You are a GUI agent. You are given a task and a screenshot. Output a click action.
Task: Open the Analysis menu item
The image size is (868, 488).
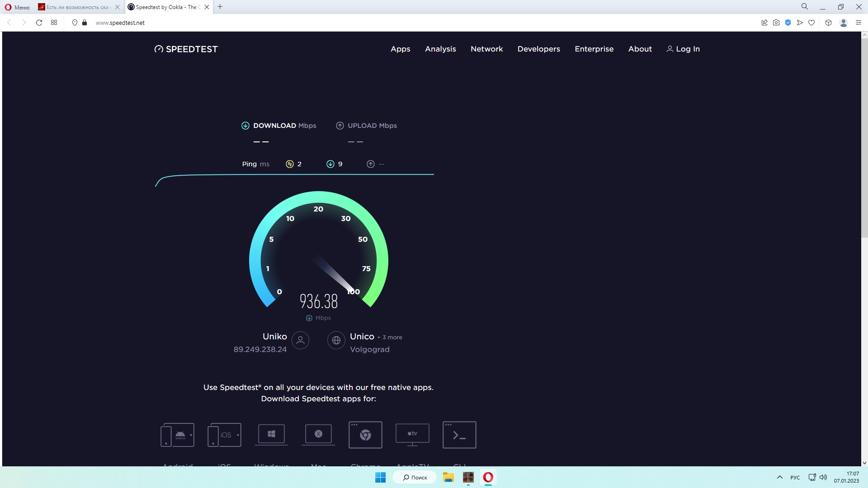point(440,49)
